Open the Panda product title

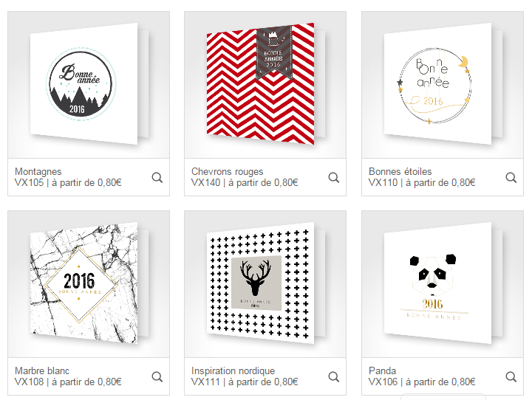point(383,370)
